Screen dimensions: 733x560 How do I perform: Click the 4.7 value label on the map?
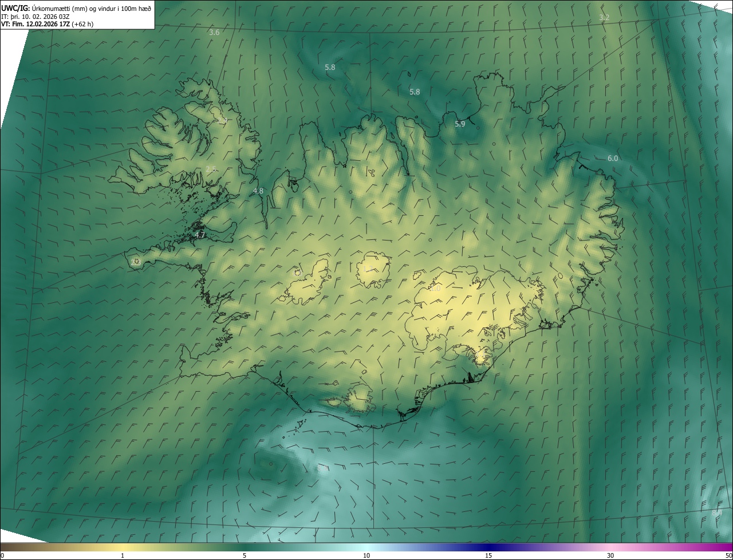[x=199, y=235]
